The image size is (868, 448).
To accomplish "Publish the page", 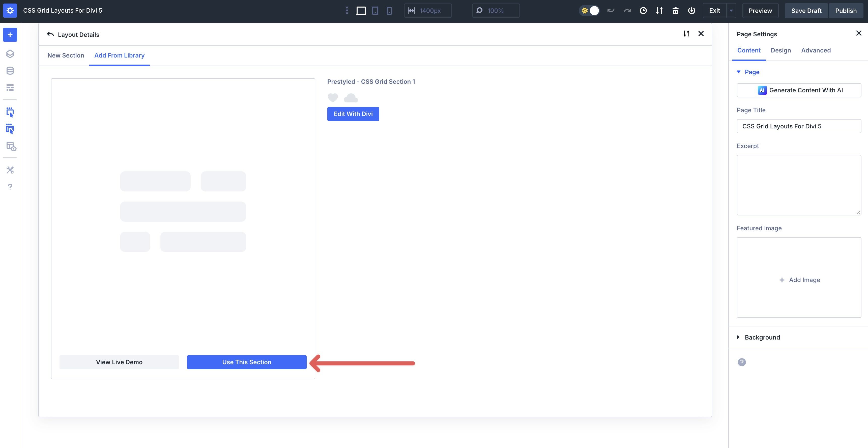I will point(846,10).
